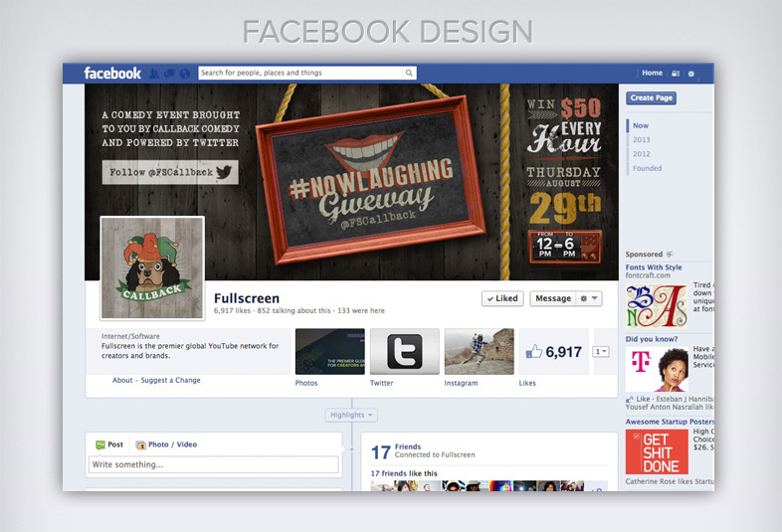Click the #NowLaughing Giveaway cover photo
Screen dimensions: 782x532
click(351, 182)
